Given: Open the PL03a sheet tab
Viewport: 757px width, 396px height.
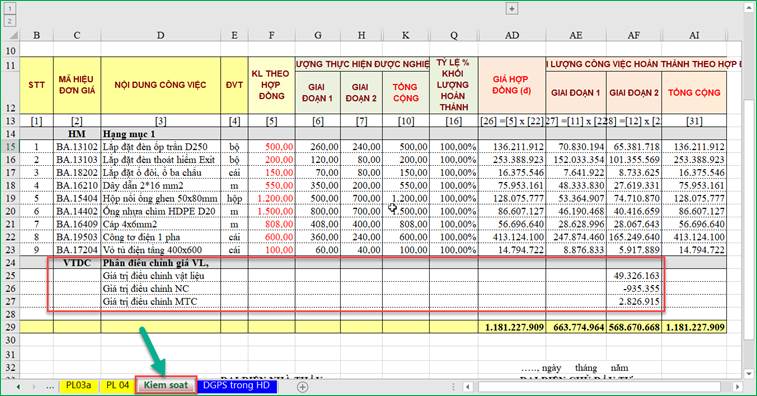Looking at the screenshot, I should point(78,385).
